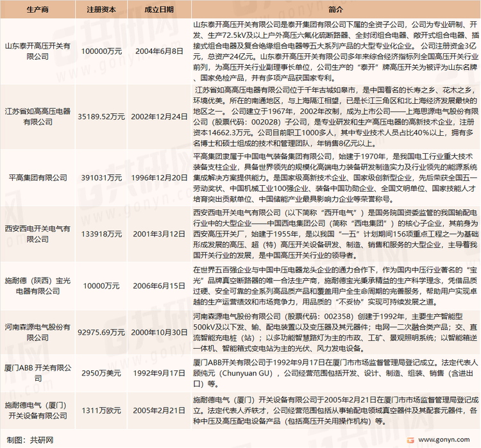Click the 1311万欧元 value

pos(101,411)
